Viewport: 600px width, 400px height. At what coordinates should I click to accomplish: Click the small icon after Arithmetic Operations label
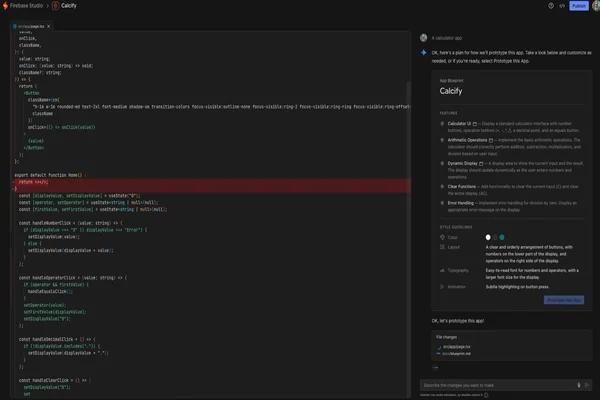tap(491, 140)
